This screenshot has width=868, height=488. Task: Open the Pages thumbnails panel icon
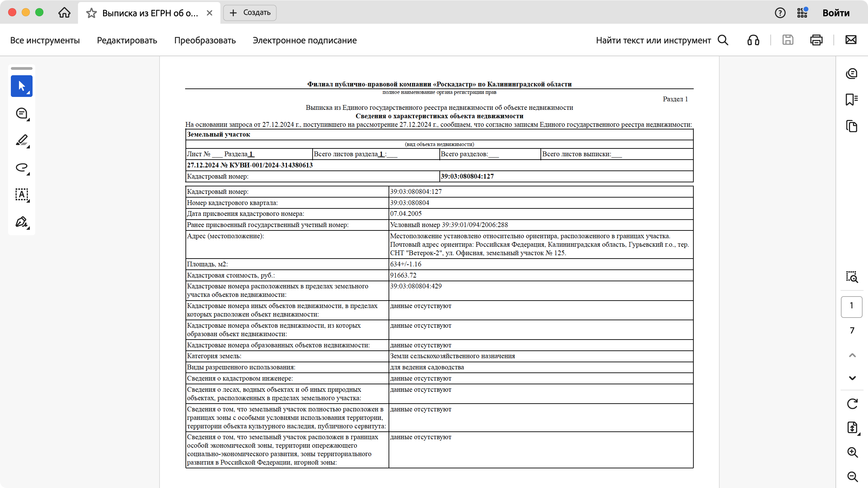click(x=852, y=126)
